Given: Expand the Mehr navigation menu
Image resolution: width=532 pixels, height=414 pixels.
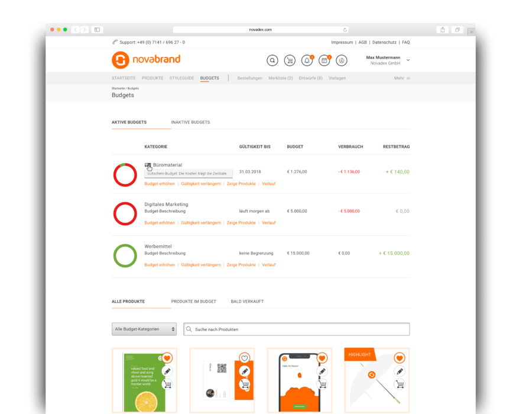Looking at the screenshot, I should [402, 78].
